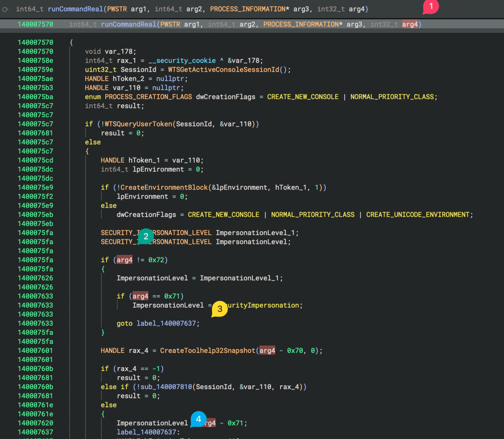Select teal annotation bubble number 2
This screenshot has height=439, width=504.
[145, 237]
